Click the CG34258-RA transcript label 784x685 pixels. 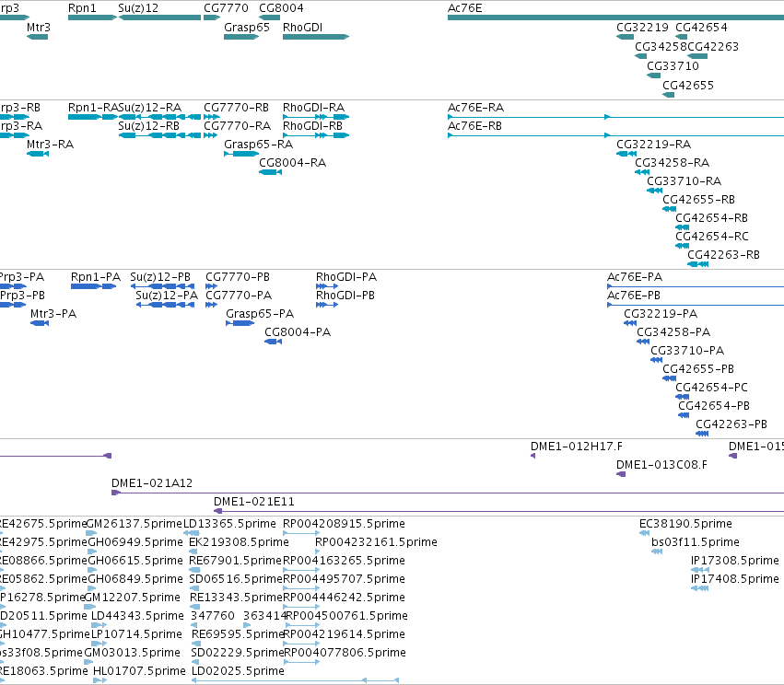[x=672, y=163]
